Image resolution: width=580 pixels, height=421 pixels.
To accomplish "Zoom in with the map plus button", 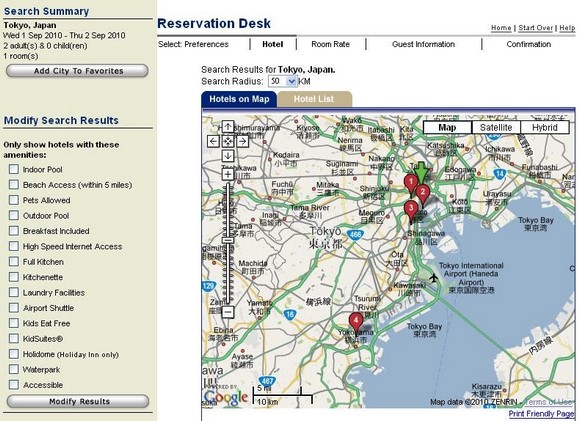I will point(228,174).
